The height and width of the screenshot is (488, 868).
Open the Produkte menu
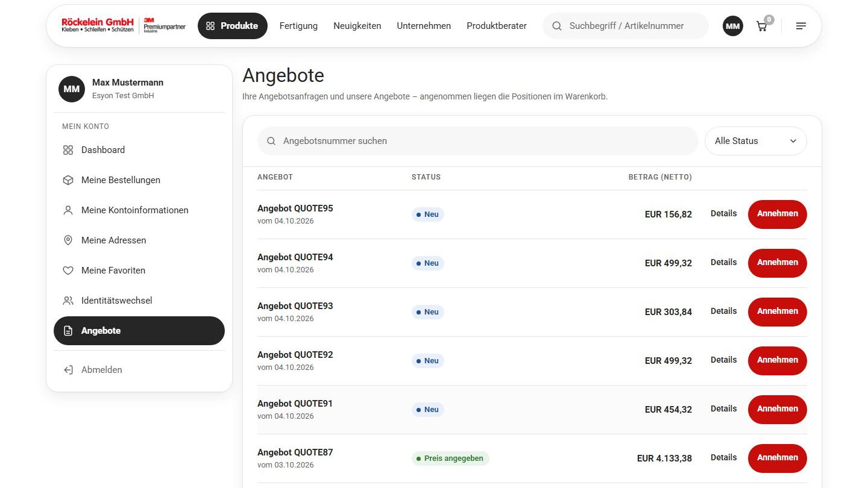233,26
